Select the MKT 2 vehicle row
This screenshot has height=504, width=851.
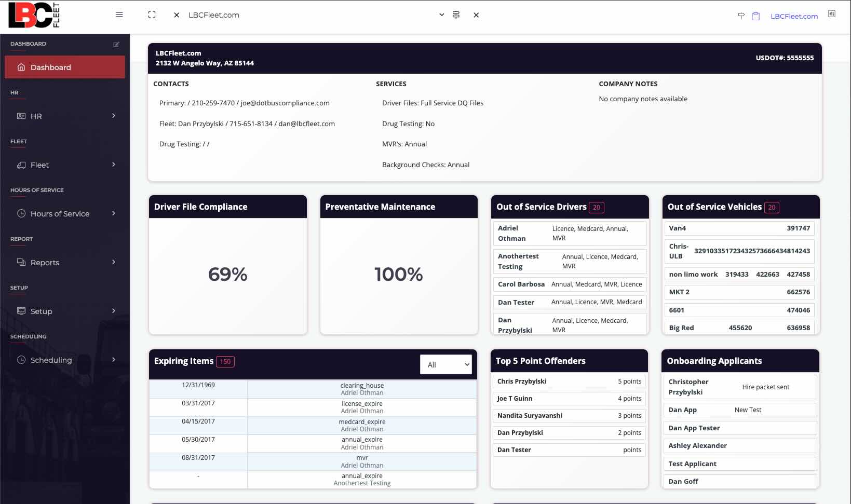coord(739,292)
